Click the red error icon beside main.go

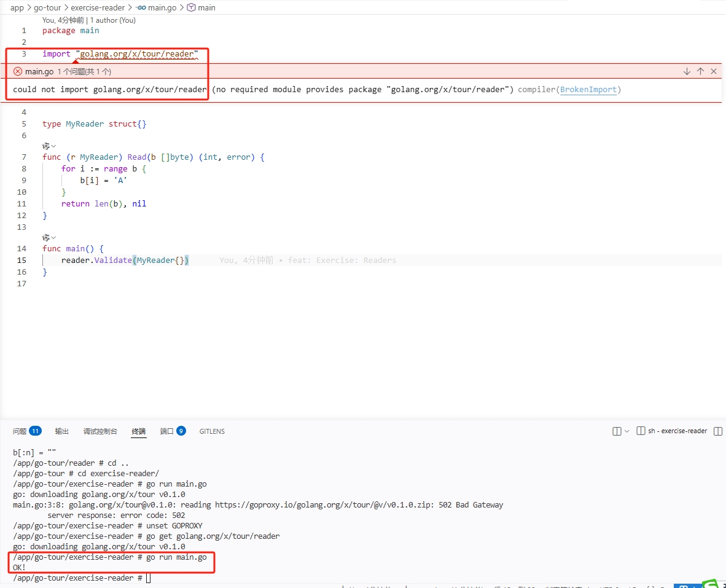[18, 71]
